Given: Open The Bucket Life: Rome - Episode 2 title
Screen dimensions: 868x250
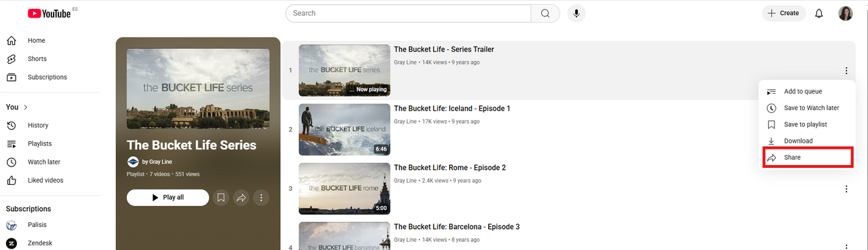Looking at the screenshot, I should [x=450, y=168].
